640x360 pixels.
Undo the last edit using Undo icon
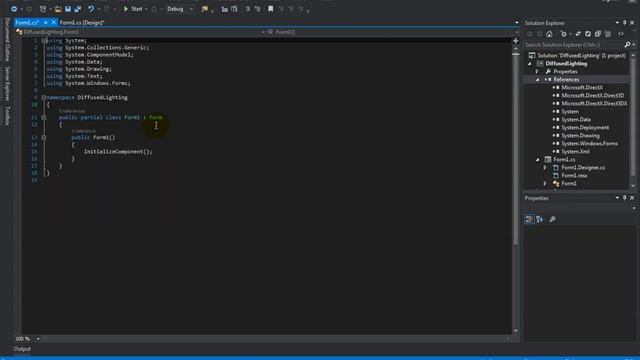tap(91, 9)
